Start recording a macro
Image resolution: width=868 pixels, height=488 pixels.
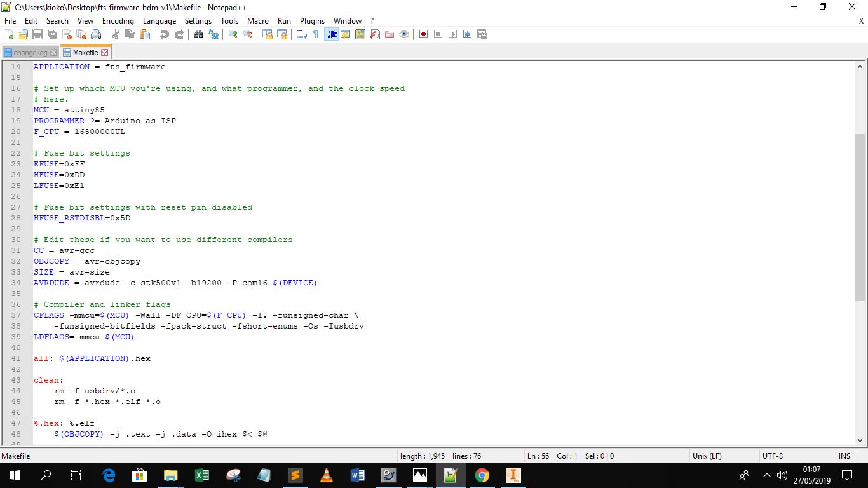point(424,34)
